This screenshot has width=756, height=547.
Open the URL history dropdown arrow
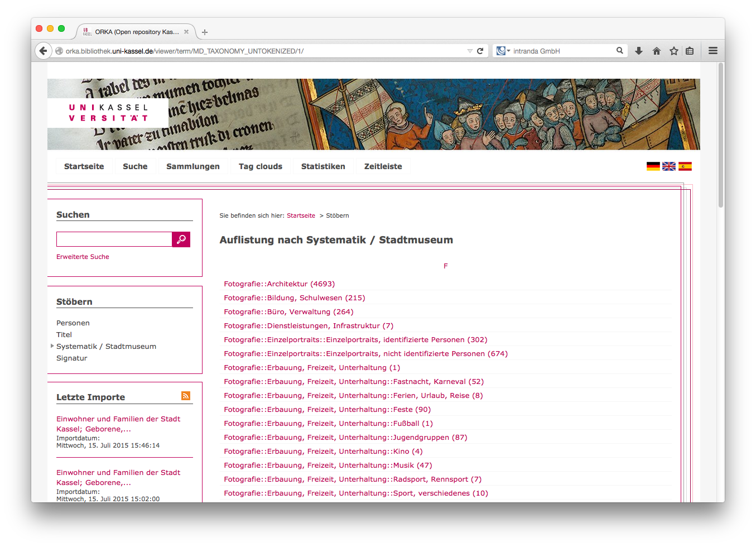470,51
